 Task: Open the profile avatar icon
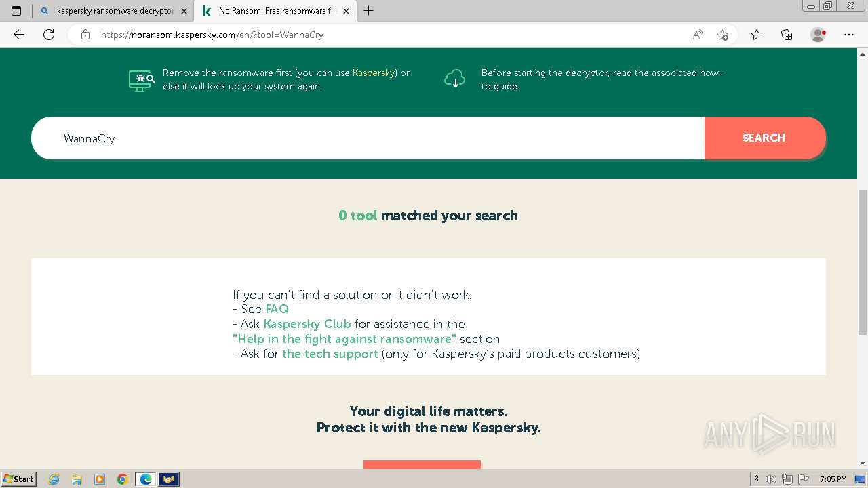(818, 35)
